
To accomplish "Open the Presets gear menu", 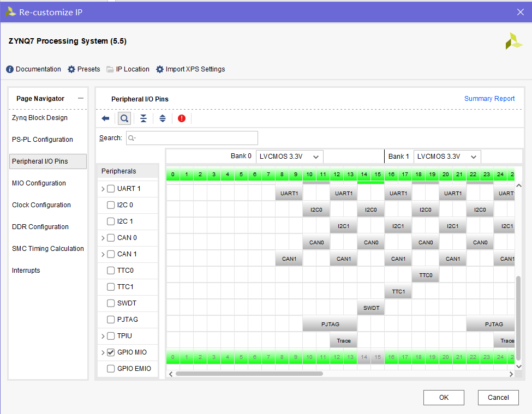I will (84, 69).
